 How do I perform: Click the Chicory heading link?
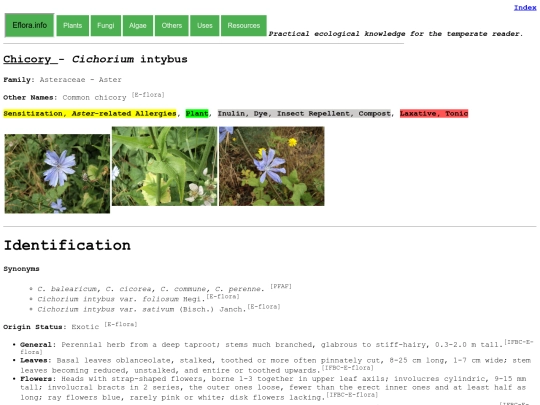pos(30,59)
